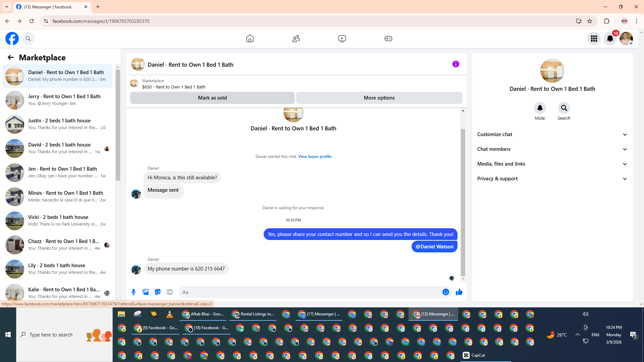Open the GIF picker icon

coord(170,292)
